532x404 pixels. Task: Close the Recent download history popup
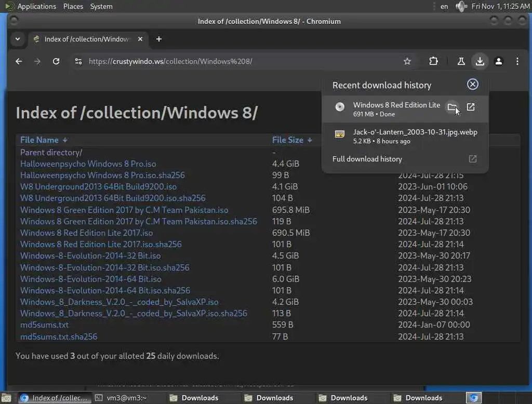click(473, 85)
